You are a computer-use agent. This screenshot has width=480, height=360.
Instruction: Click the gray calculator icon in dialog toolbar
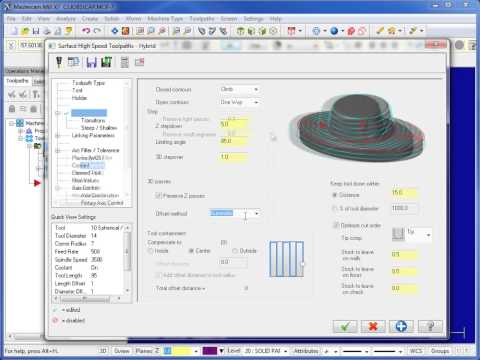pos(124,62)
